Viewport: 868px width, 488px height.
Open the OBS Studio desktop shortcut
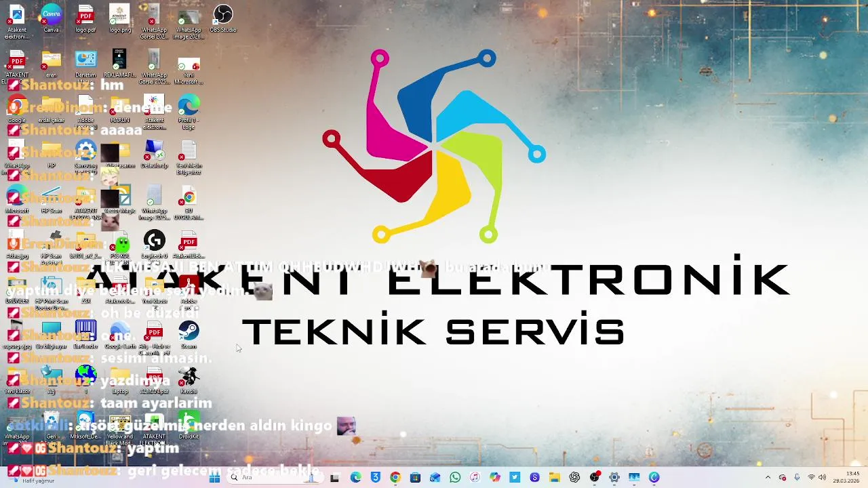coord(223,18)
